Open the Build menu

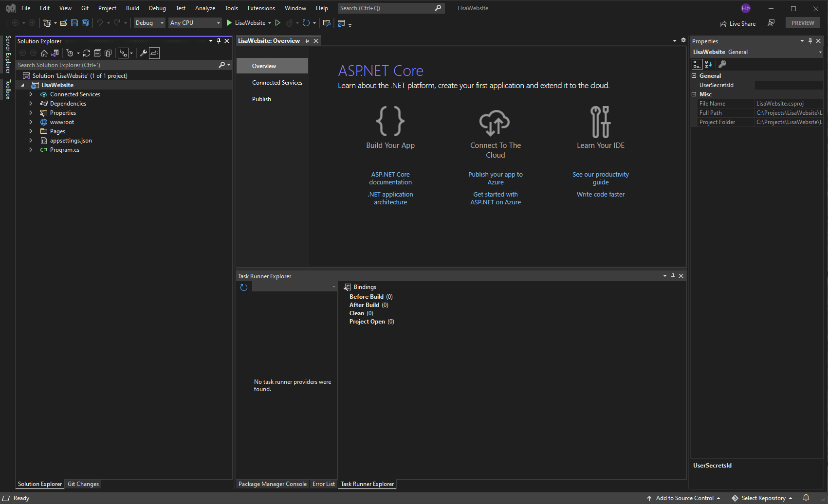[x=132, y=8]
